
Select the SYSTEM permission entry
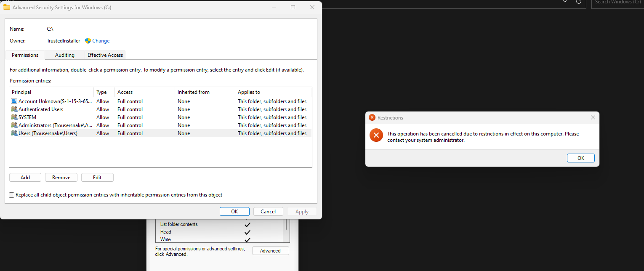tap(160, 117)
